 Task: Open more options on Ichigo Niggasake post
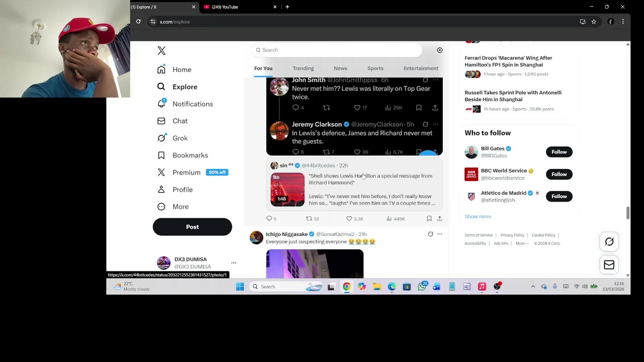coord(439,234)
